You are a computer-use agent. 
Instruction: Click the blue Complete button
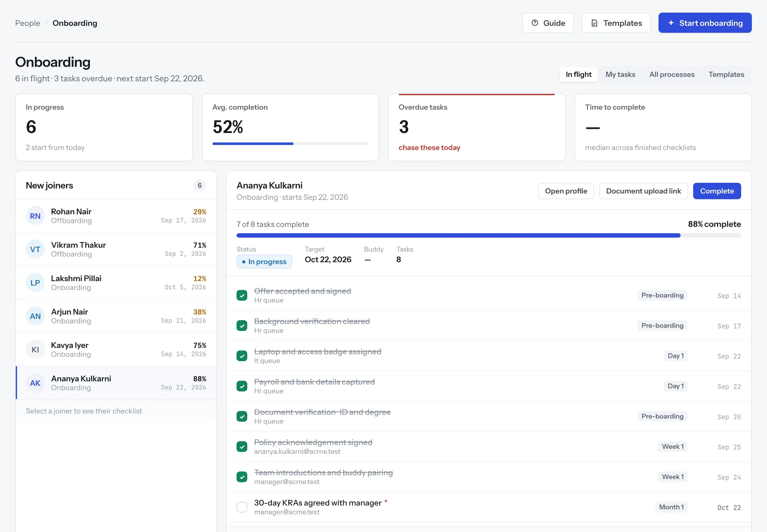point(717,191)
